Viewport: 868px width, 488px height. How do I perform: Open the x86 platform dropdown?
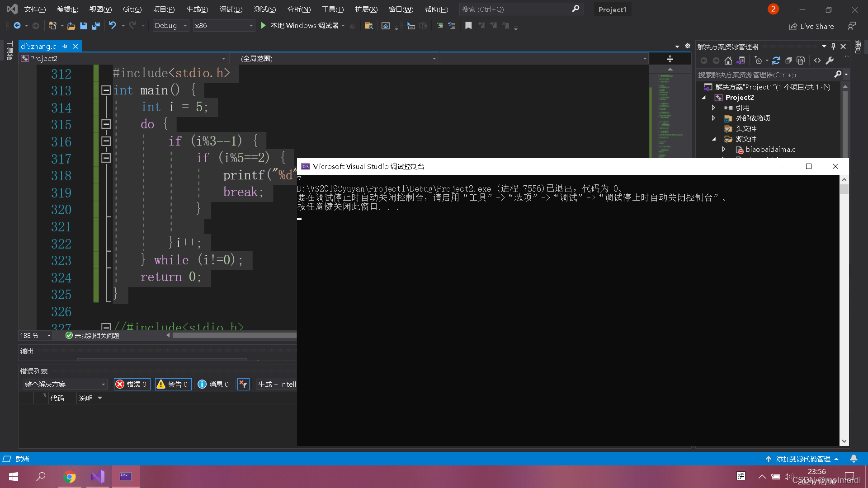coord(224,26)
